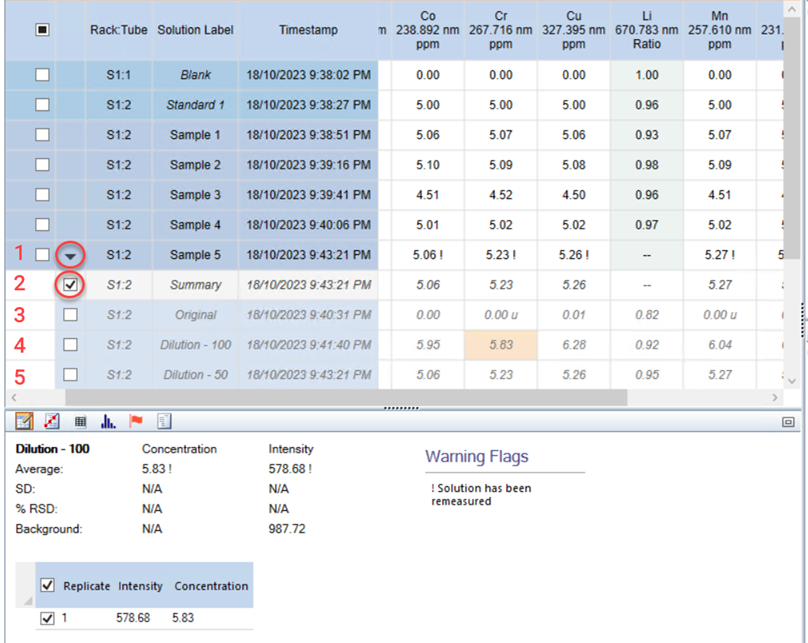Select the Sample 5 row checkbox

pos(42,255)
